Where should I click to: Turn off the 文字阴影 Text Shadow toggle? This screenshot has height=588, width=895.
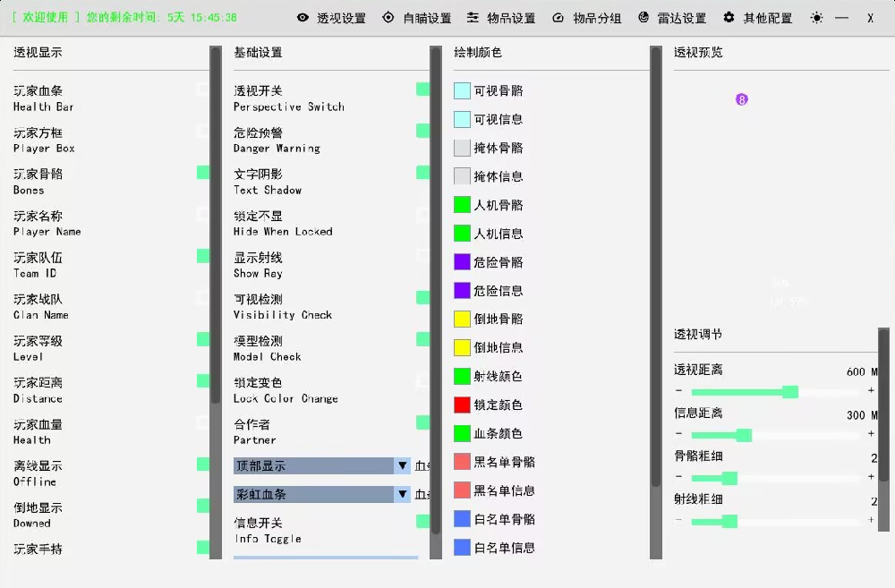[x=423, y=173]
